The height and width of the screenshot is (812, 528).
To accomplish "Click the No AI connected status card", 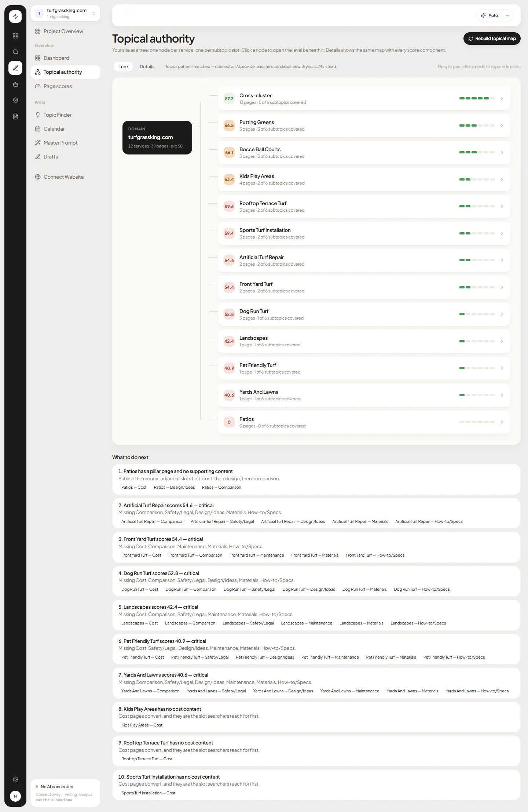I will (x=65, y=793).
